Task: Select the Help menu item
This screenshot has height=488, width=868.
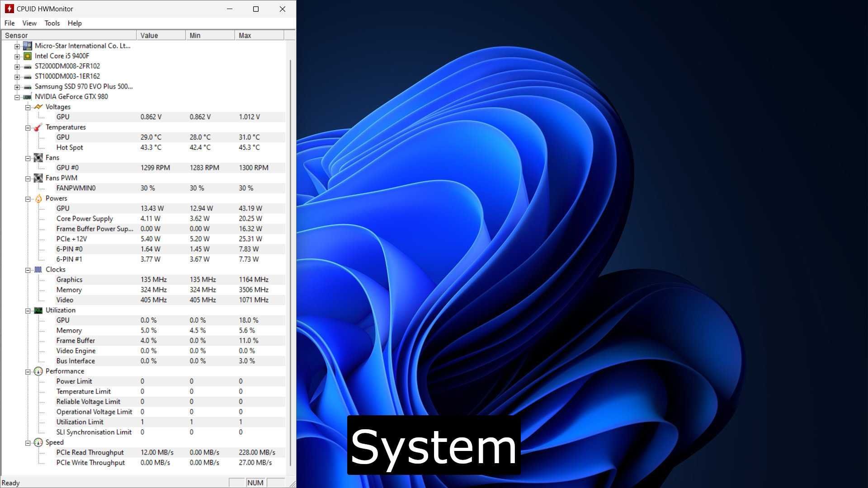Action: [x=75, y=23]
